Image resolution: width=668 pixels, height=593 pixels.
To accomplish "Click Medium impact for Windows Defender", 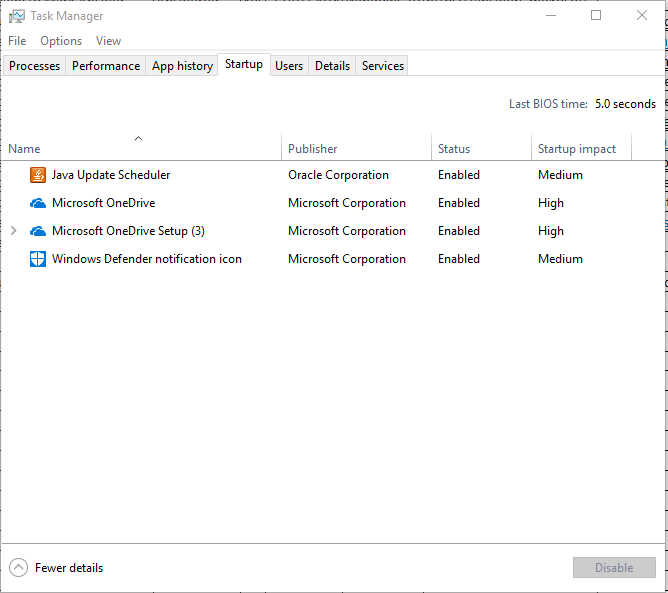I will 560,259.
